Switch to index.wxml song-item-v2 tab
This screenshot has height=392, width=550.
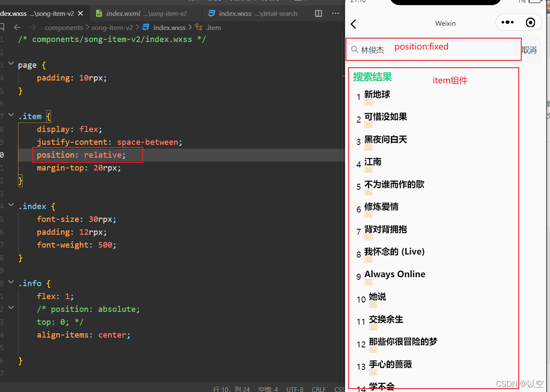(x=146, y=13)
